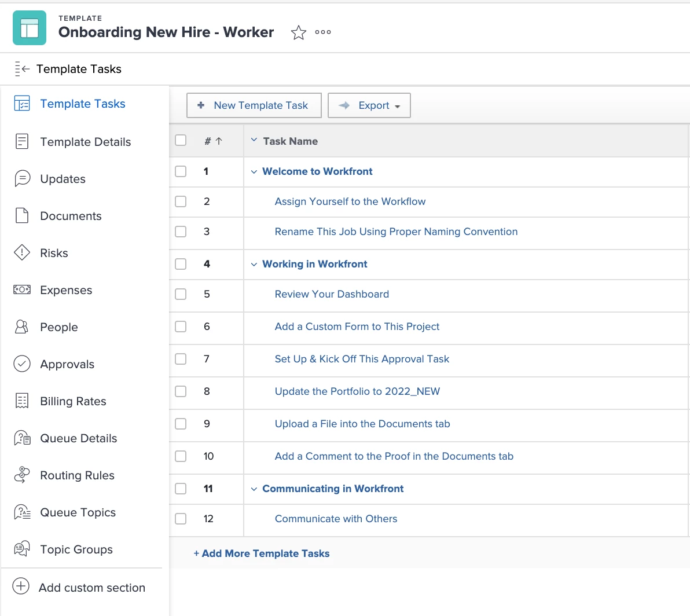Open Upload a File into the Documents tab
Image resolution: width=690 pixels, height=616 pixels.
(x=362, y=424)
